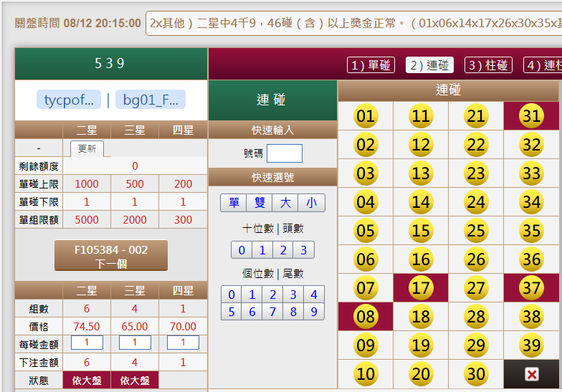The width and height of the screenshot is (562, 392).
Task: Pick number 16 ball
Action: tap(421, 259)
